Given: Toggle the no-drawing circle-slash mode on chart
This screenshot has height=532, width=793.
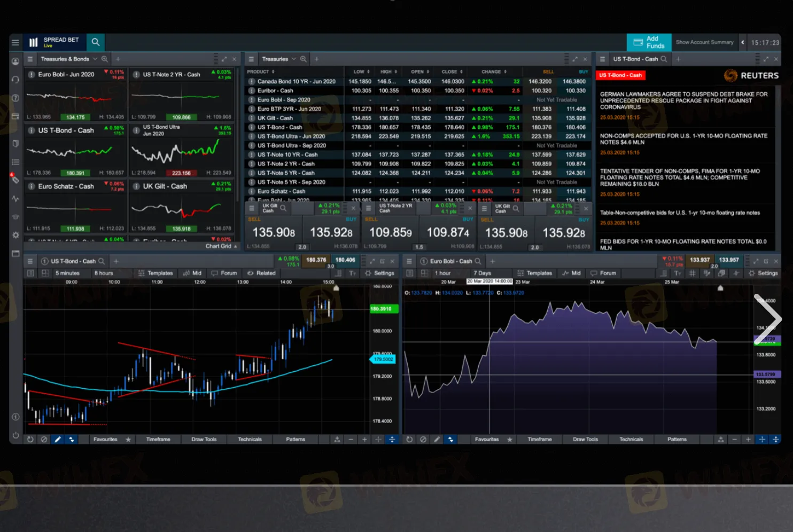Looking at the screenshot, I should click(x=44, y=439).
